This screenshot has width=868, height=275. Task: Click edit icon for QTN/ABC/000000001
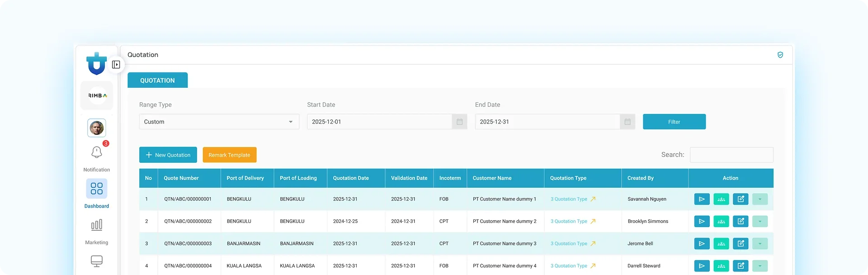(x=741, y=199)
